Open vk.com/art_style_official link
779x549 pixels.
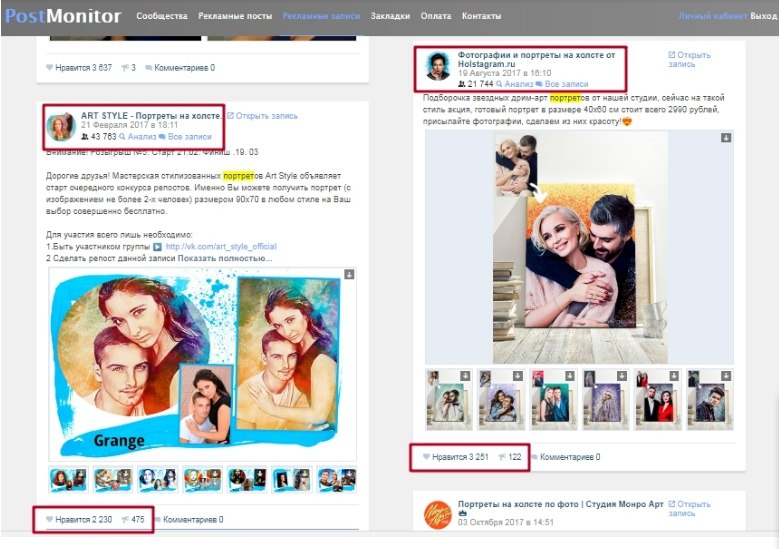coord(221,246)
